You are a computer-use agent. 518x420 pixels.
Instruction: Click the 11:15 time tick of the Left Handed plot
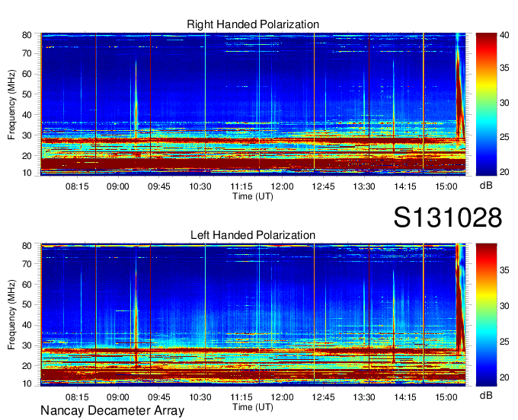tap(241, 397)
